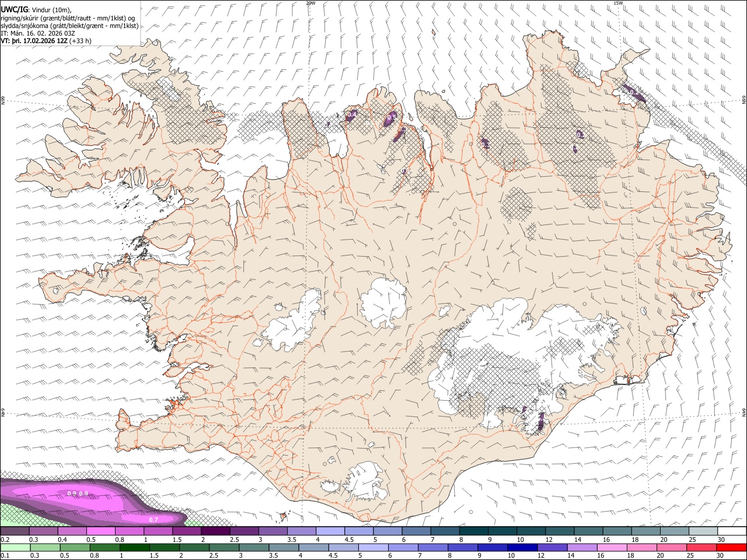Screen dimensions: 747x560
Task: Click the dark teal 8–9 snow legend swatch
Action: (473, 531)
